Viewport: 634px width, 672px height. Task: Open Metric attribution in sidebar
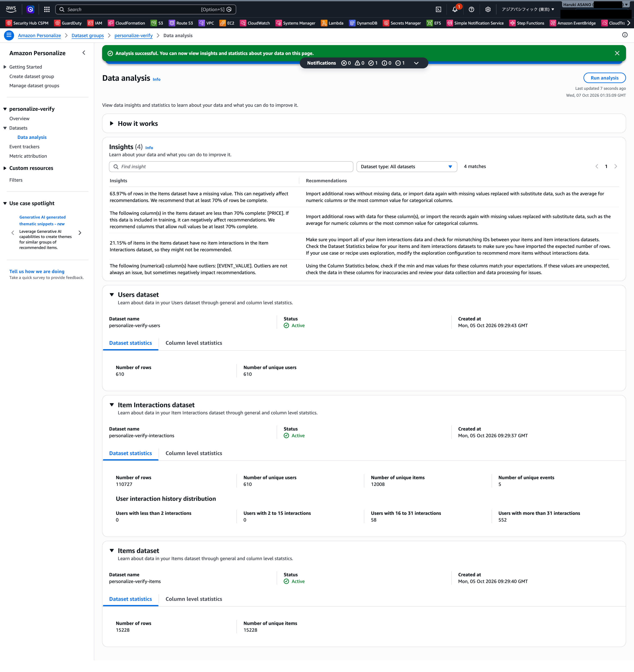pyautogui.click(x=28, y=156)
